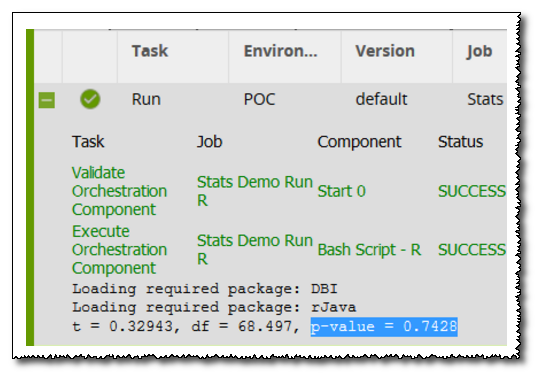This screenshot has height=378, width=540.
Task: Click Stats Demo Run R in Validate row
Action: pos(255,191)
